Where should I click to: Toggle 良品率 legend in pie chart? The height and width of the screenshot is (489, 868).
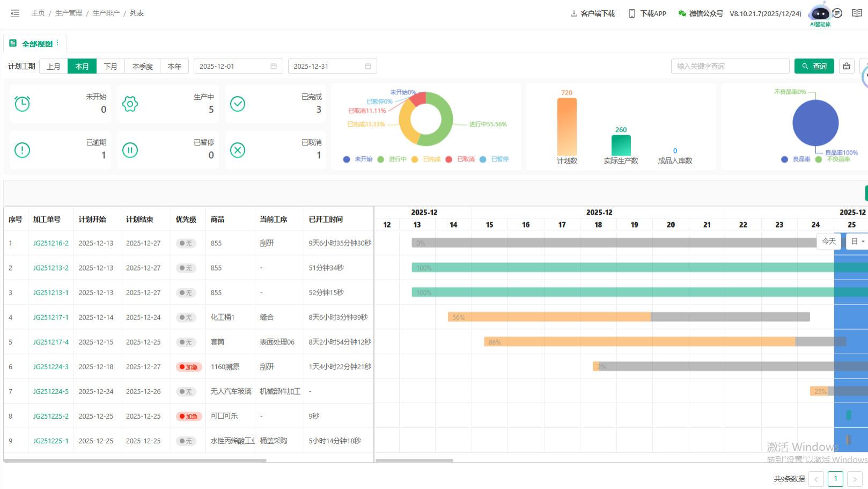tap(796, 159)
